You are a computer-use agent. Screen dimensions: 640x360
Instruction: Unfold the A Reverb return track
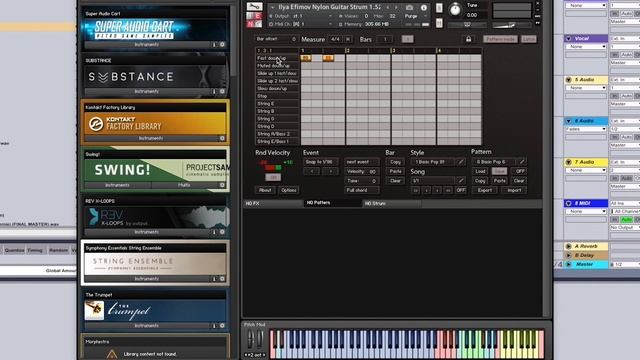click(569, 246)
